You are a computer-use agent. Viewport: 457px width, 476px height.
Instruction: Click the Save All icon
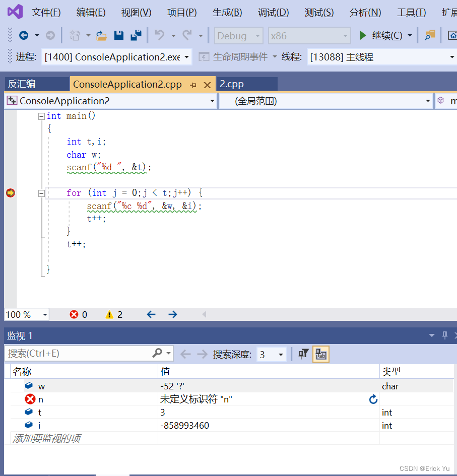136,36
